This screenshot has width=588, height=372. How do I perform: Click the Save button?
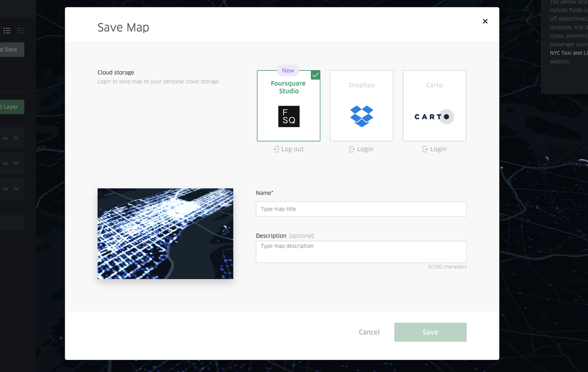tap(430, 332)
